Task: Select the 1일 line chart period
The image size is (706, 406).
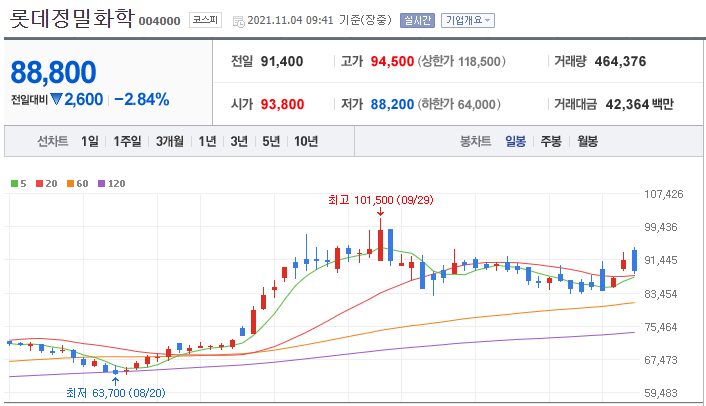Action: pos(90,141)
